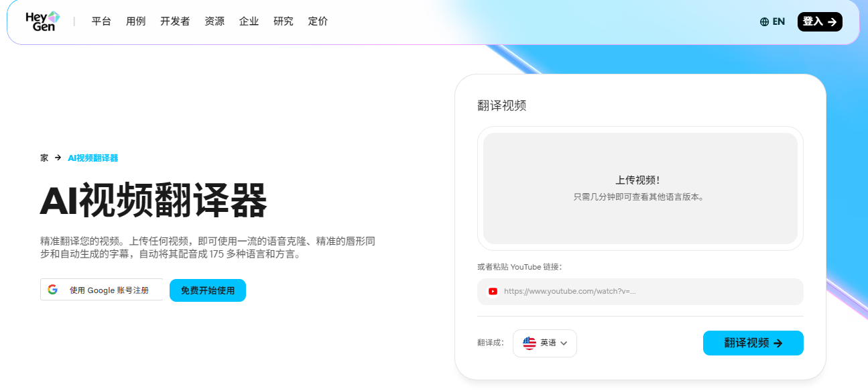Click the 登入 login button
Viewport: 868px width, 391px height.
point(820,21)
